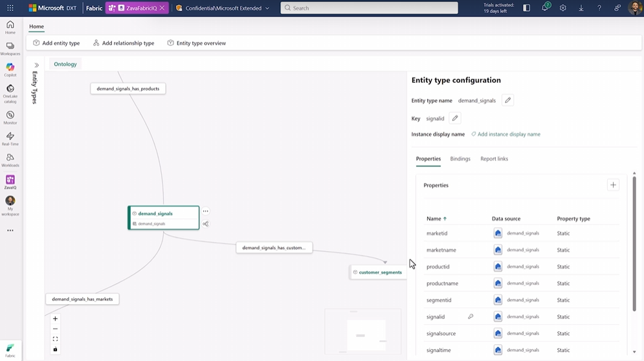
Task: Click the Search input field
Action: 369,8
